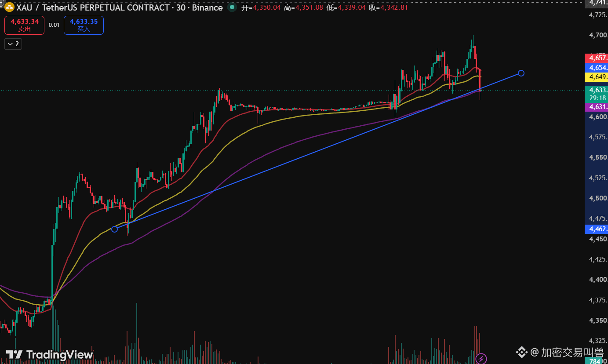Click the 4,550 price axis tick
Image resolution: width=608 pixels, height=364 pixels.
(598, 157)
